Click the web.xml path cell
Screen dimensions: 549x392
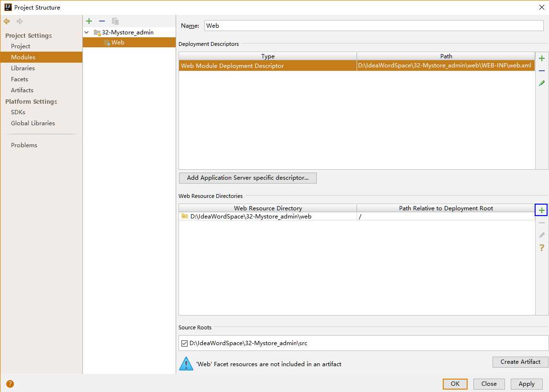pos(445,65)
